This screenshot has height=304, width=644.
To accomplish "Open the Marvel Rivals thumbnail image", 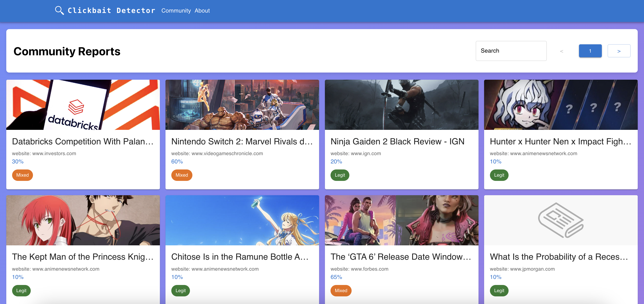I will tap(242, 105).
